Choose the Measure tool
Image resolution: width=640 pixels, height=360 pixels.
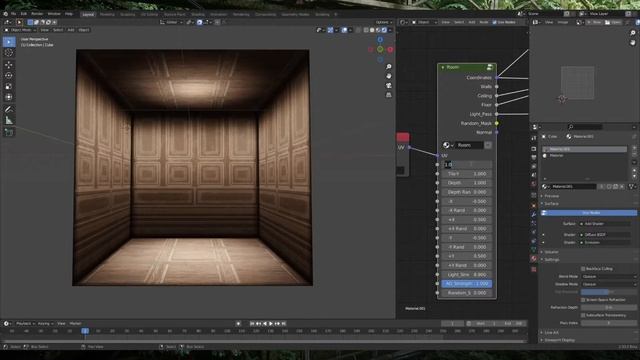click(x=9, y=120)
